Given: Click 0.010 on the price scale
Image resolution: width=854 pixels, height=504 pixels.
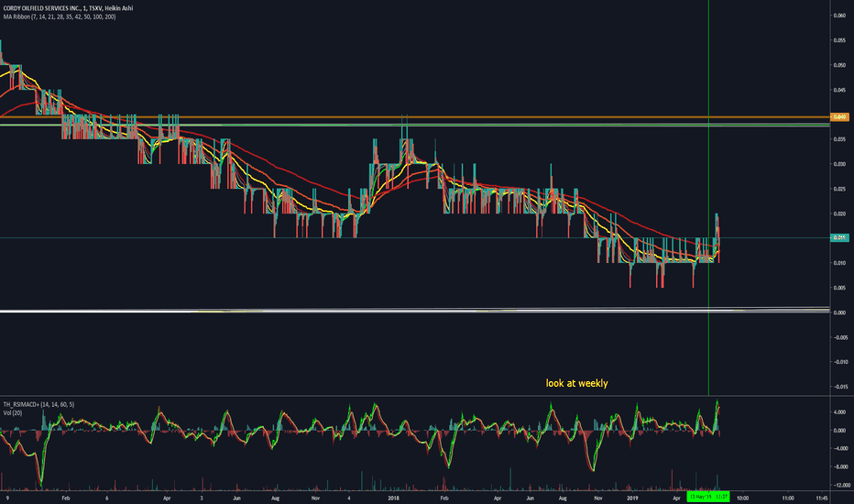Looking at the screenshot, I should click(839, 263).
